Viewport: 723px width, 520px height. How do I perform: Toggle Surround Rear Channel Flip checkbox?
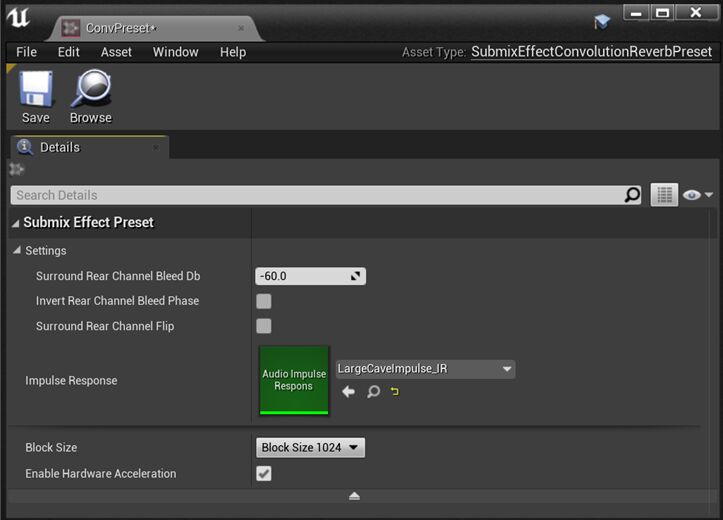pyautogui.click(x=264, y=326)
